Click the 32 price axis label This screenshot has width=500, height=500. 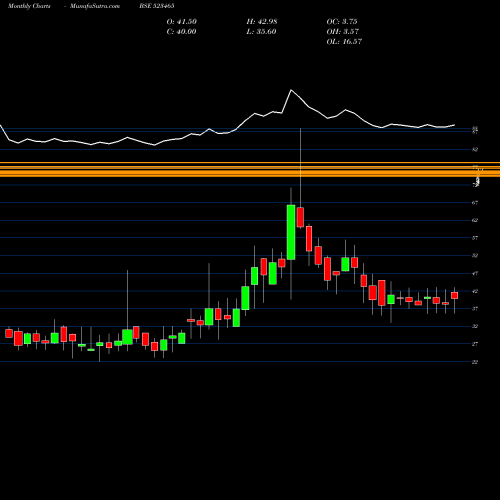coord(475,326)
